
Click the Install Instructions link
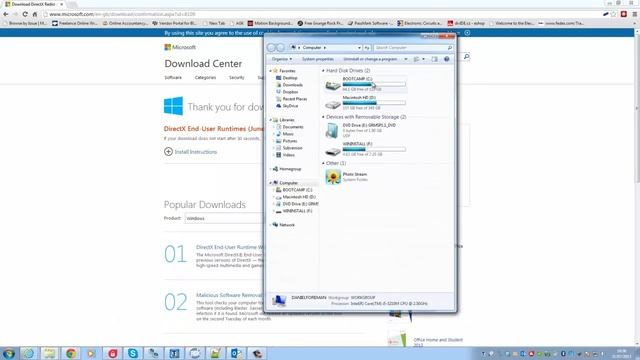[196, 152]
